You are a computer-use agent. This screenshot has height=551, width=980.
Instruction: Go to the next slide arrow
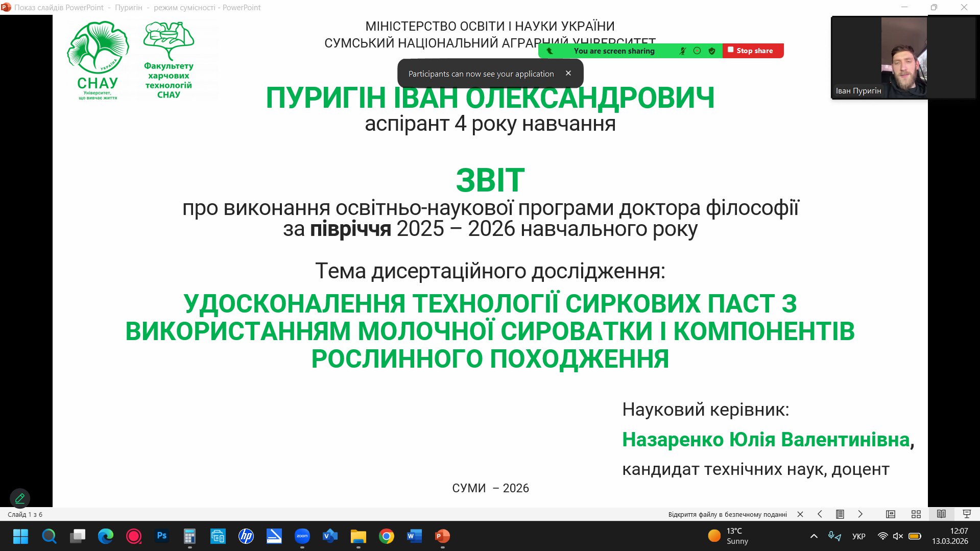click(x=860, y=514)
